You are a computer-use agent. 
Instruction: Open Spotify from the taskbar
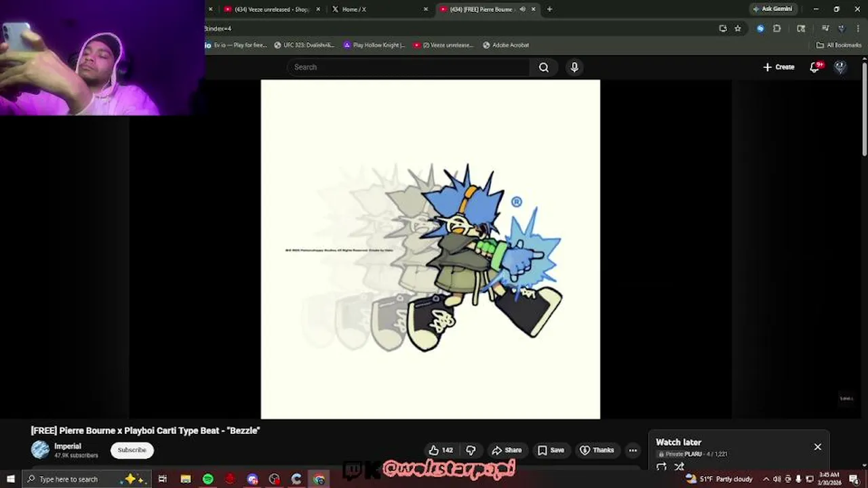click(208, 479)
